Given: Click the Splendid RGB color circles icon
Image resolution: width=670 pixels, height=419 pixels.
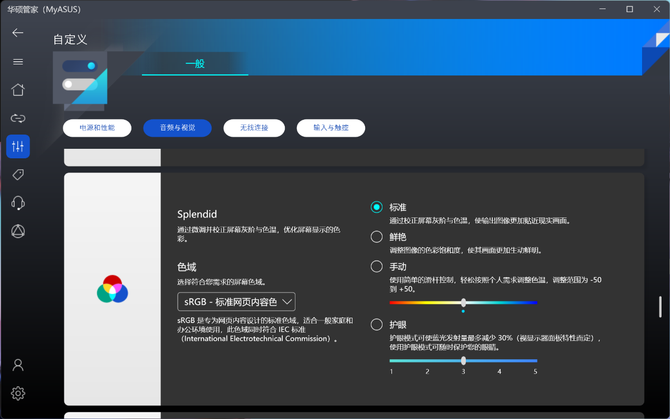Looking at the screenshot, I should point(112,289).
